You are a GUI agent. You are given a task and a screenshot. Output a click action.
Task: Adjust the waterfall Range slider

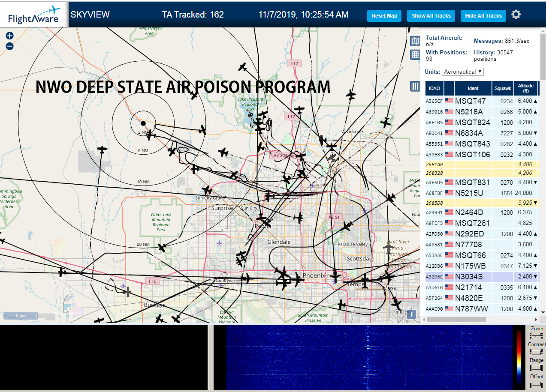tap(536, 368)
